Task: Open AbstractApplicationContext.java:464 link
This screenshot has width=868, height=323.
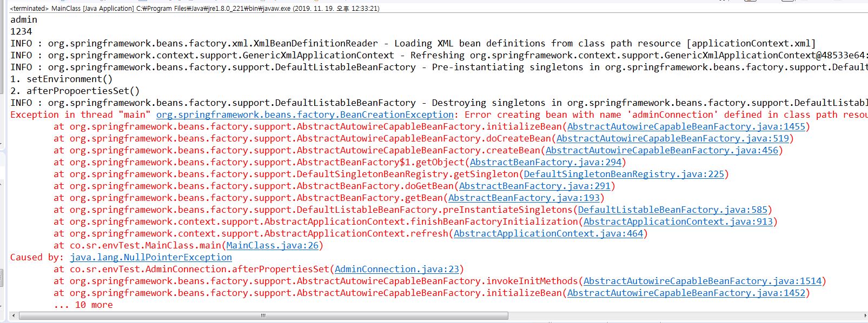Action: [548, 233]
